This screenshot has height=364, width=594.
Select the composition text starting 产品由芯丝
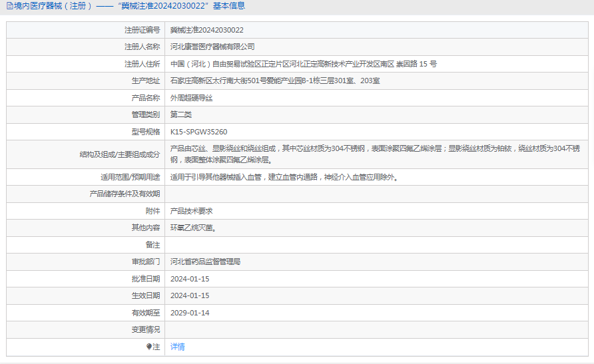click(x=375, y=154)
